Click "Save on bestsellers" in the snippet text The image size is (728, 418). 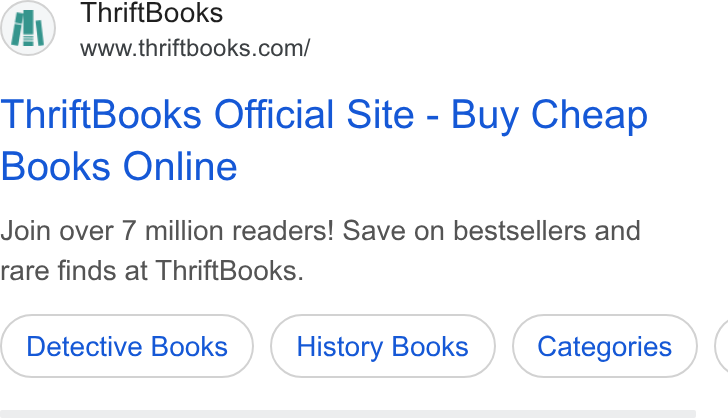[x=464, y=231]
